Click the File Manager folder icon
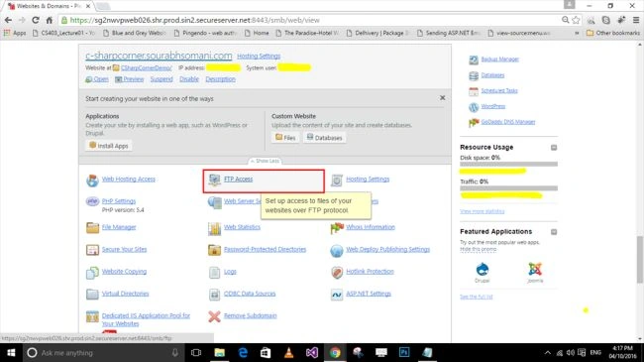This screenshot has width=644, height=362. 92,227
